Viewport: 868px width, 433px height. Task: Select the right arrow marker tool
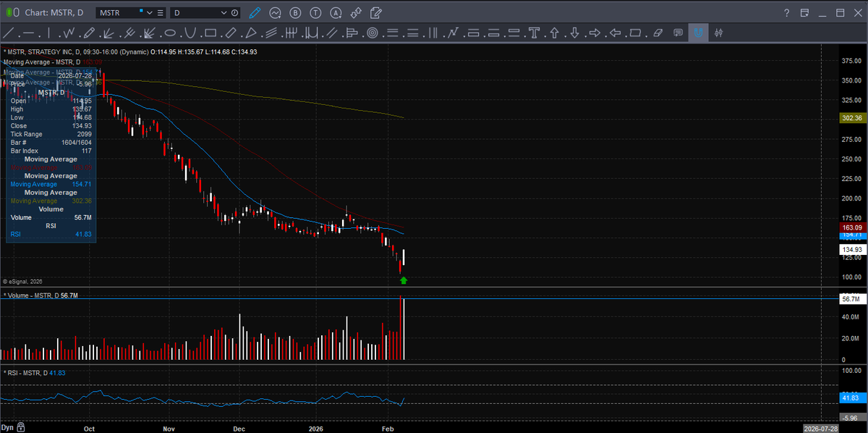tap(595, 33)
